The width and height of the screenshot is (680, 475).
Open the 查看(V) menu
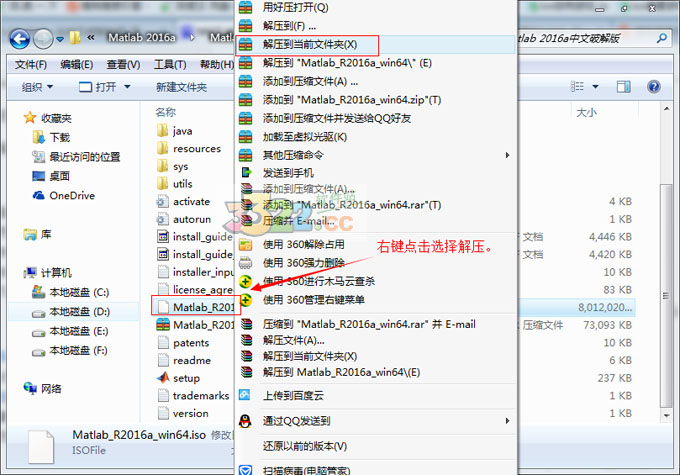pos(123,65)
